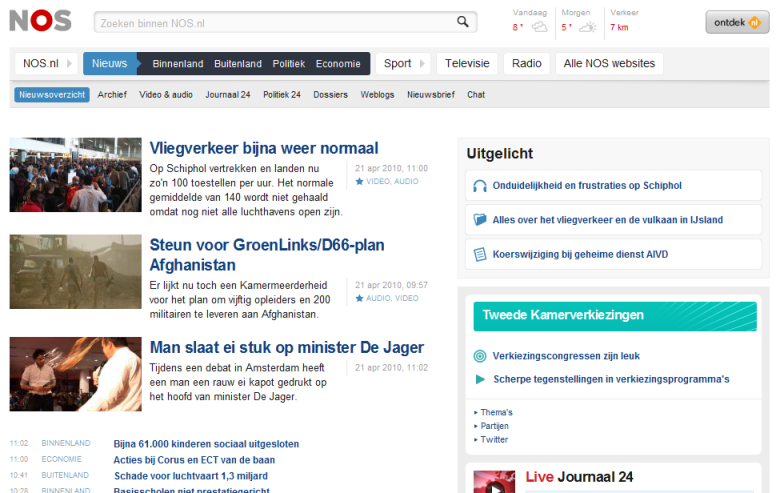Open headline Vliegverkeer bijna weer normaal
Screen dimensions: 776x493
point(264,148)
